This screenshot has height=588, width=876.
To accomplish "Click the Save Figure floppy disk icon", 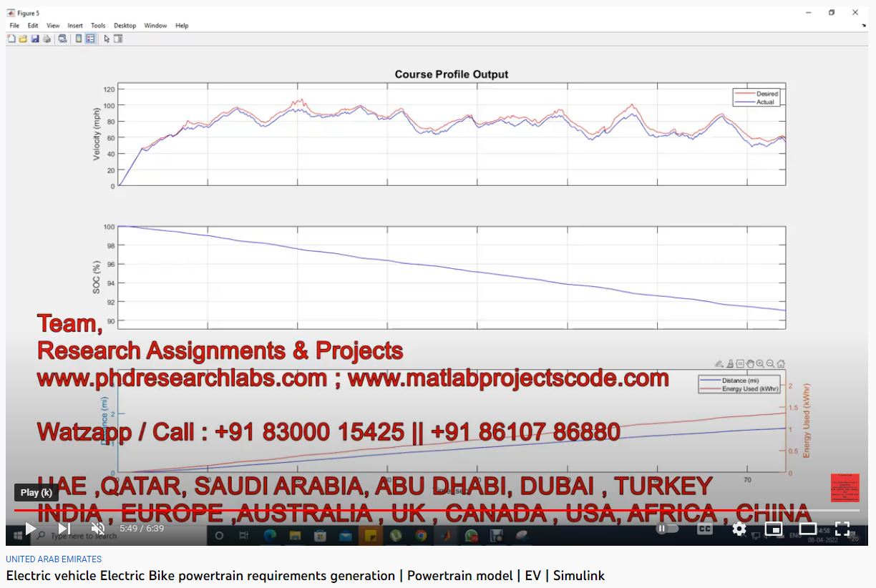I will point(35,39).
